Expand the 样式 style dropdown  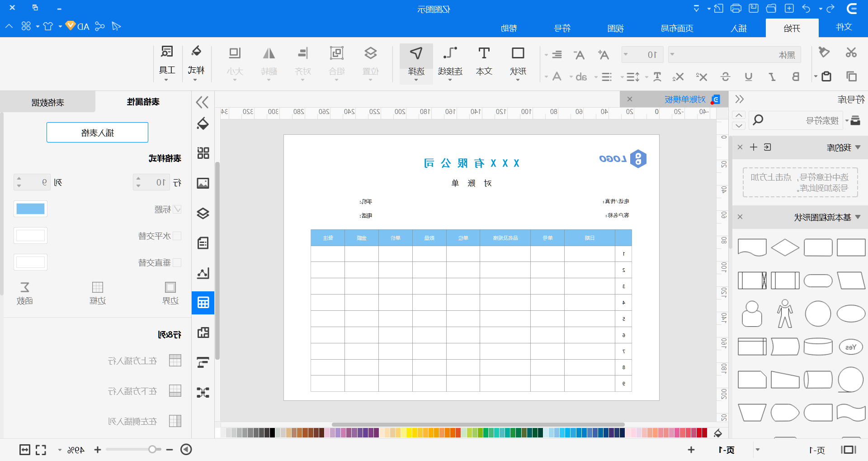click(195, 80)
